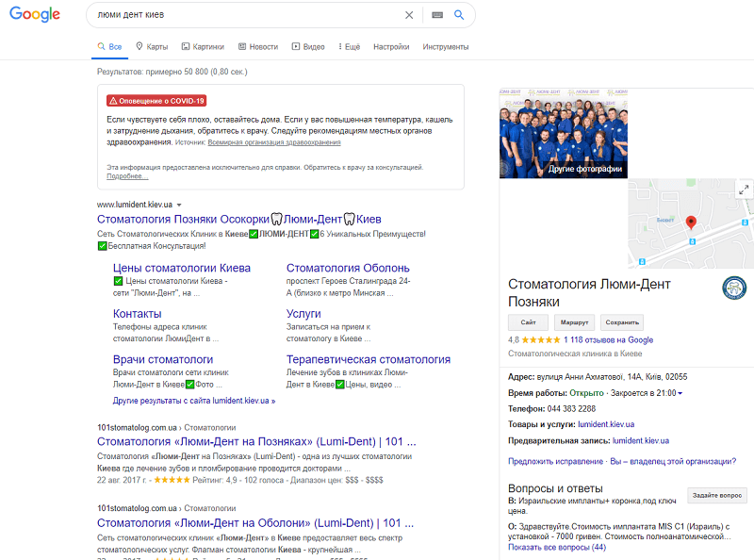
Task: Open the on-screen keyboard icon
Action: 436,15
